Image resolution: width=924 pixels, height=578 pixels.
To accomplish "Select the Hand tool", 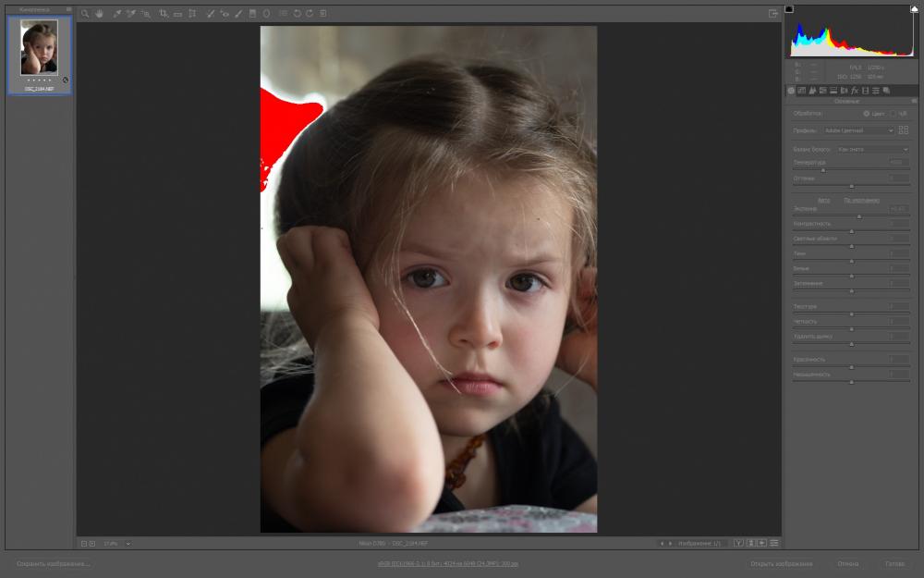I will click(x=99, y=13).
